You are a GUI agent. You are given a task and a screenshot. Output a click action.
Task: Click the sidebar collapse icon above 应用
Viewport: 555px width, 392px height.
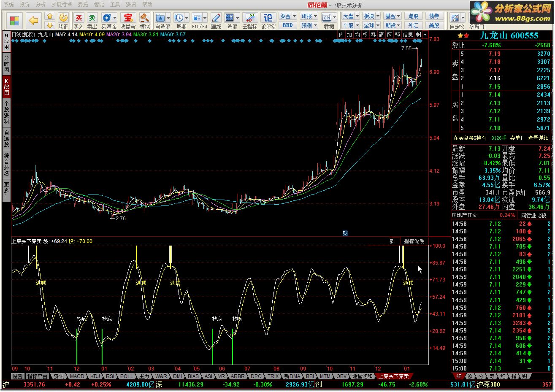[6, 35]
